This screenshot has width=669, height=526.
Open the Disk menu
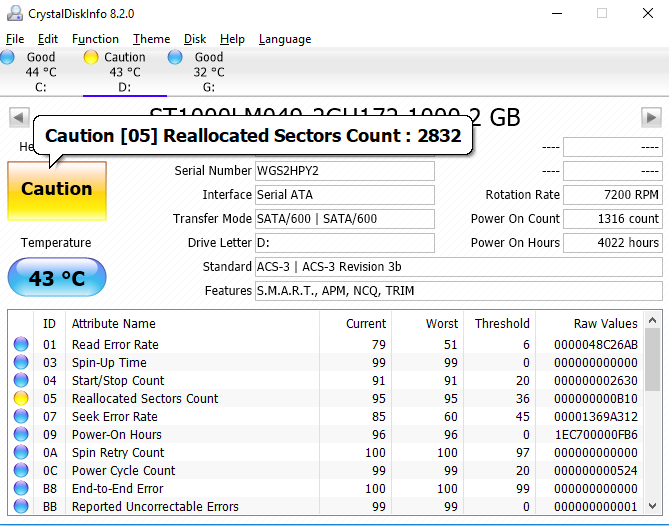pyautogui.click(x=195, y=39)
